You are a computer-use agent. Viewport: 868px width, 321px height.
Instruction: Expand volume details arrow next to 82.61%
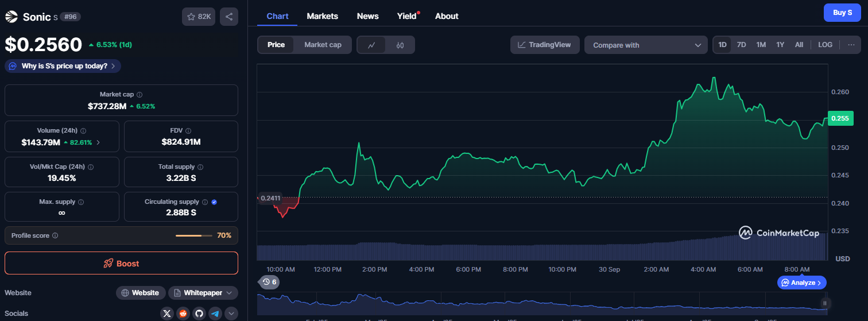point(98,142)
